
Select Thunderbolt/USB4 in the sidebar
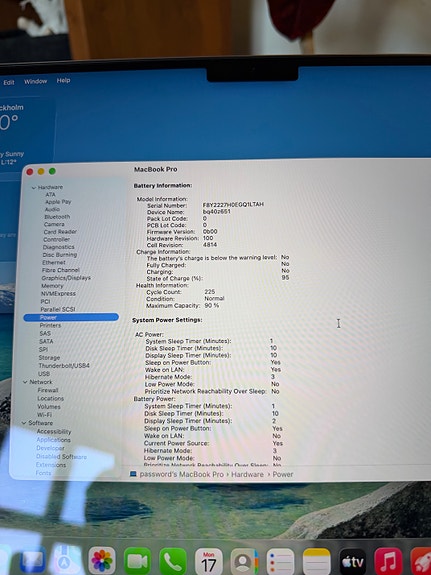[x=64, y=366]
